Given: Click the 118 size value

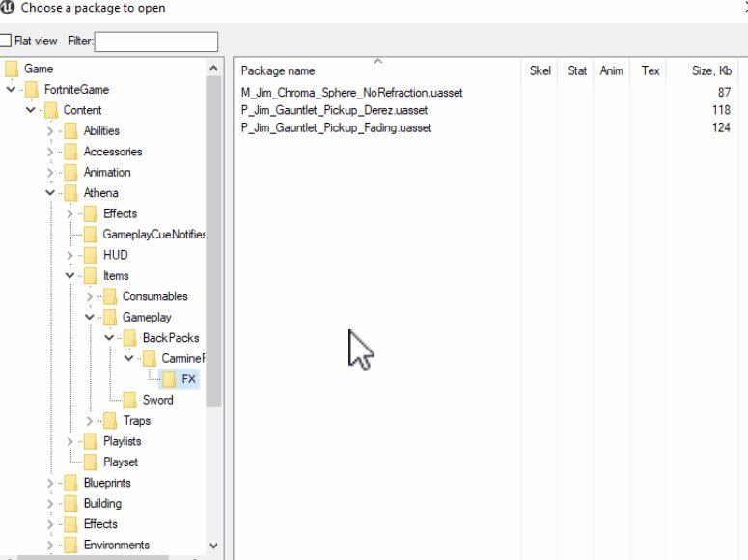Looking at the screenshot, I should 721,110.
